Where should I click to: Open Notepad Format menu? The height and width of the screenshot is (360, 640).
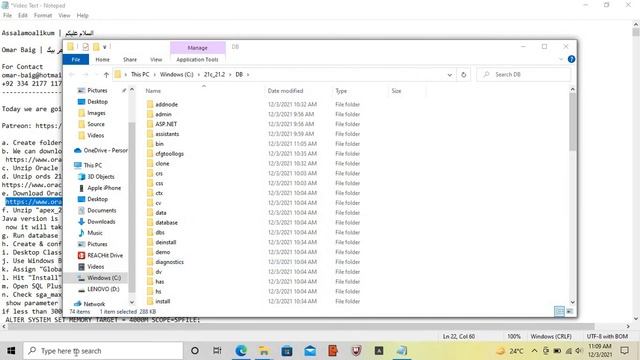point(43,16)
